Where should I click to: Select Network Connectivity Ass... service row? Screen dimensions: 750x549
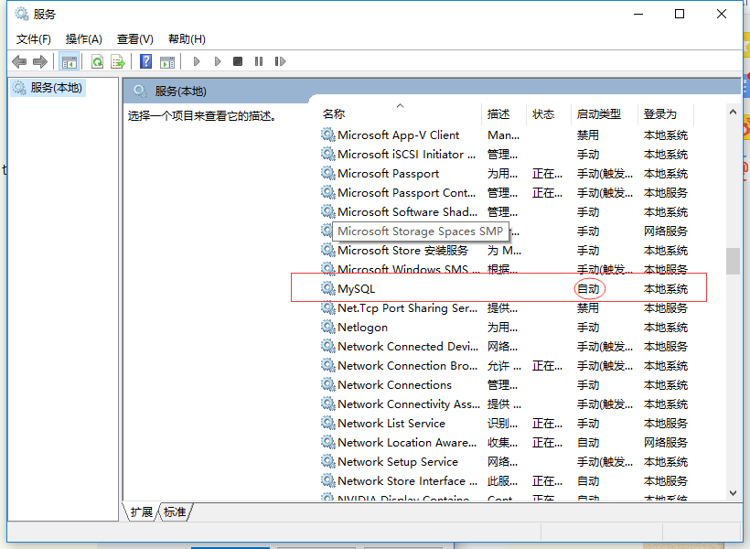[507, 404]
